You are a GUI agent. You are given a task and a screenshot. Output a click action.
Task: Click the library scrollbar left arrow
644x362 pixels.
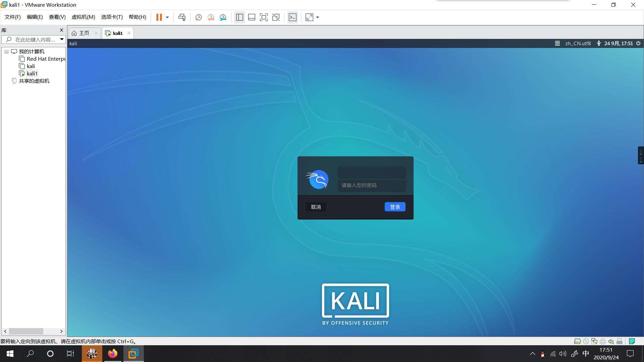click(x=5, y=331)
